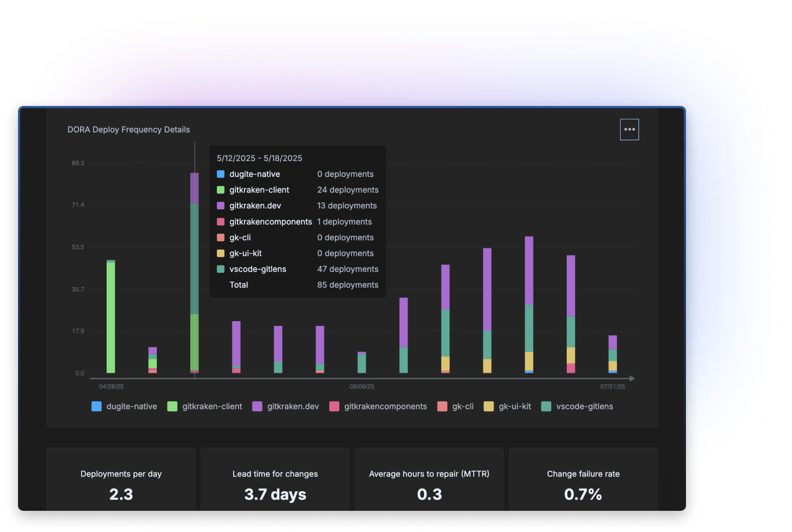Click the last bar near 07/21/25

pos(612,354)
